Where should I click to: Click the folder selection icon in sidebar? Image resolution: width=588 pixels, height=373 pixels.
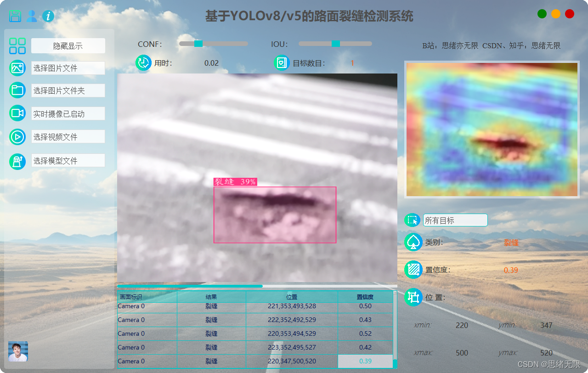coord(17,90)
